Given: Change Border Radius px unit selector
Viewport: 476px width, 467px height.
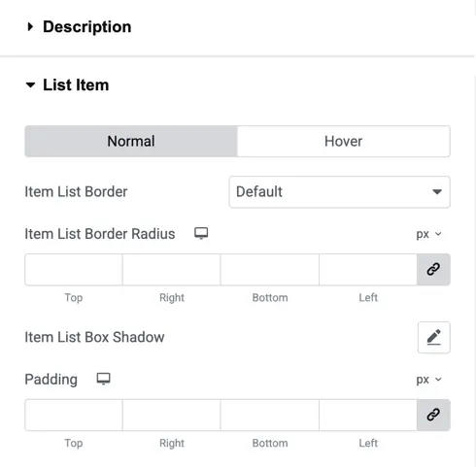Looking at the screenshot, I should coord(428,234).
